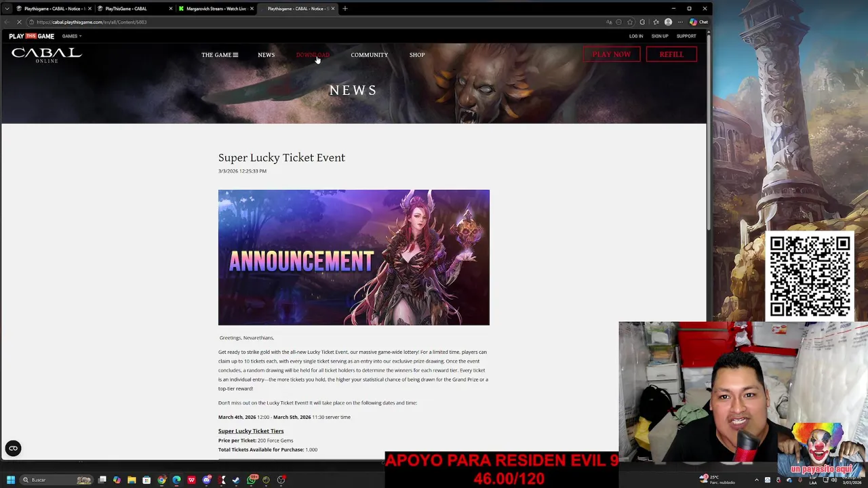Open the NEWS menu item

click(x=266, y=55)
